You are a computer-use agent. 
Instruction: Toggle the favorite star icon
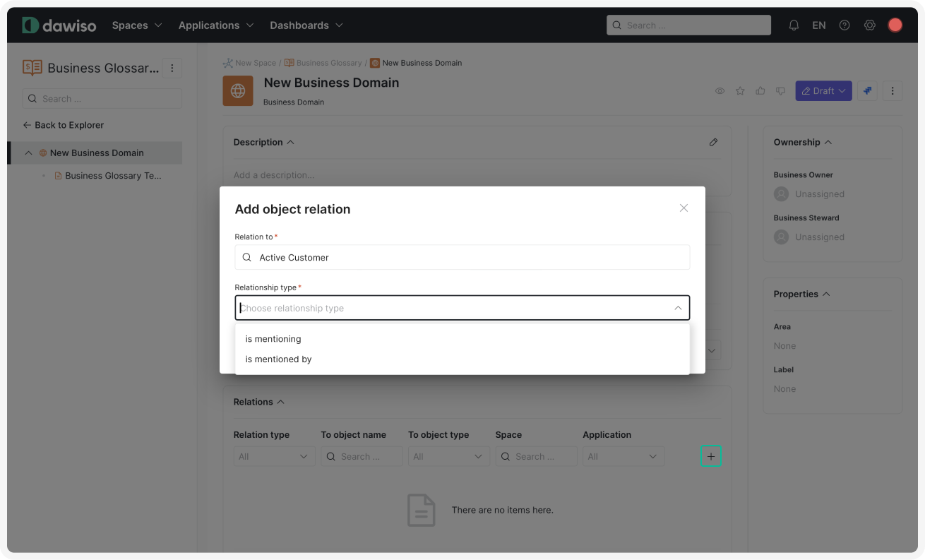[x=740, y=91]
